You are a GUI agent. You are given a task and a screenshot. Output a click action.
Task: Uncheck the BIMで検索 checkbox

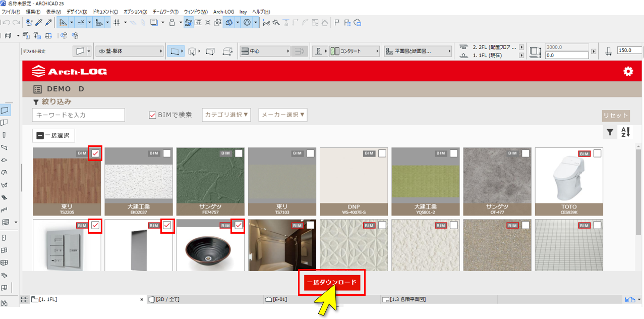click(x=152, y=115)
